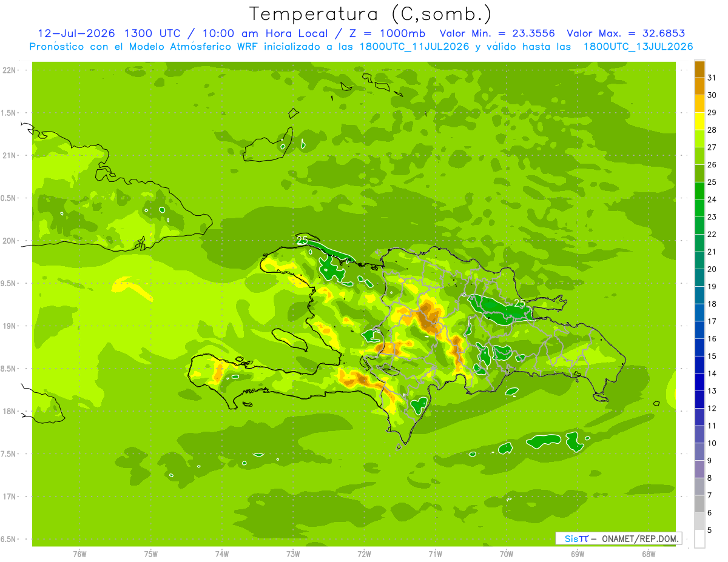Click the "73W" longitude label
The height and width of the screenshot is (562, 728).
293,554
